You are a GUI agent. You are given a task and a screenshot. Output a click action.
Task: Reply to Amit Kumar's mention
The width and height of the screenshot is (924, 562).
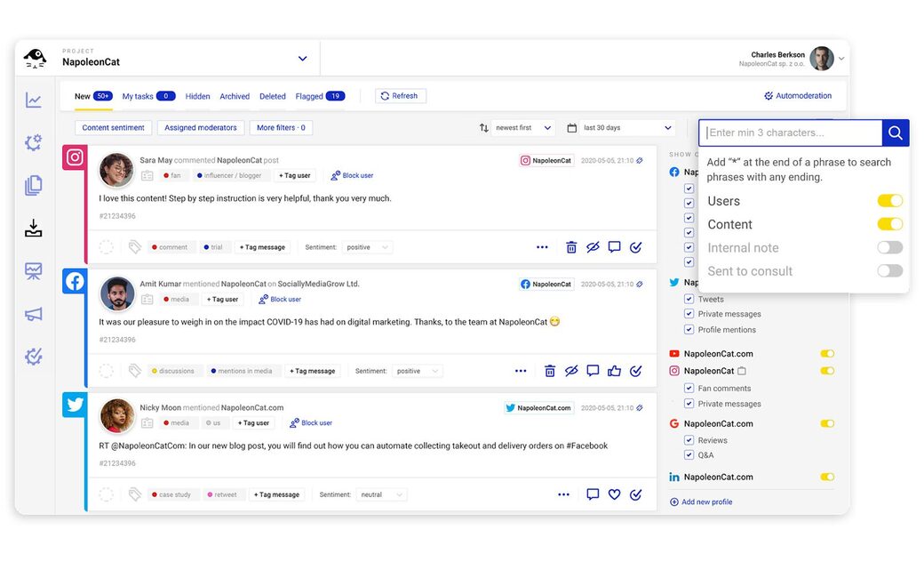click(593, 370)
